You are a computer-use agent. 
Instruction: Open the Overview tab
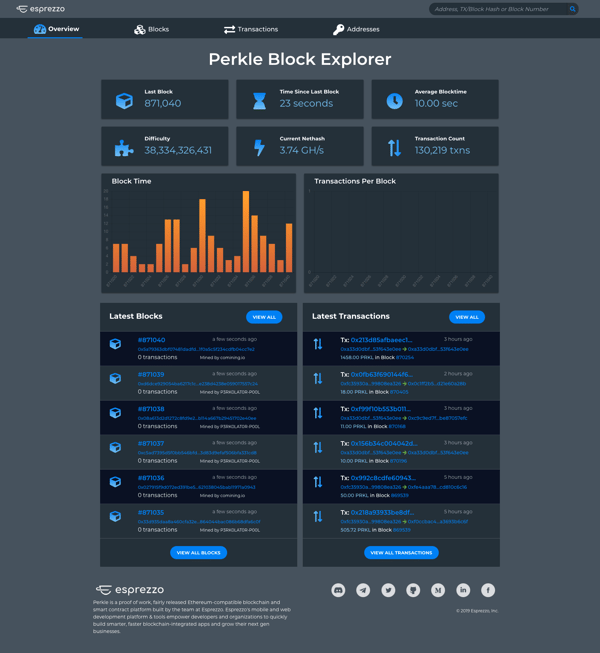[x=56, y=29]
